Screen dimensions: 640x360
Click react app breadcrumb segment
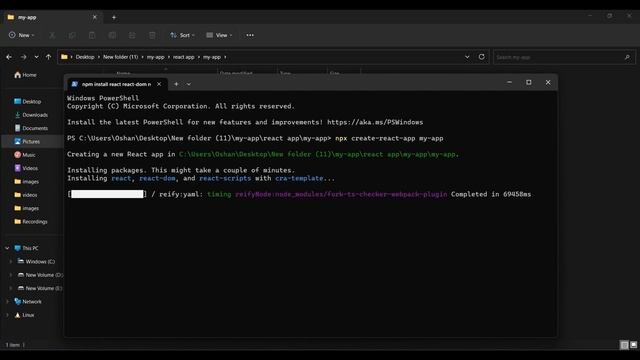pyautogui.click(x=183, y=57)
